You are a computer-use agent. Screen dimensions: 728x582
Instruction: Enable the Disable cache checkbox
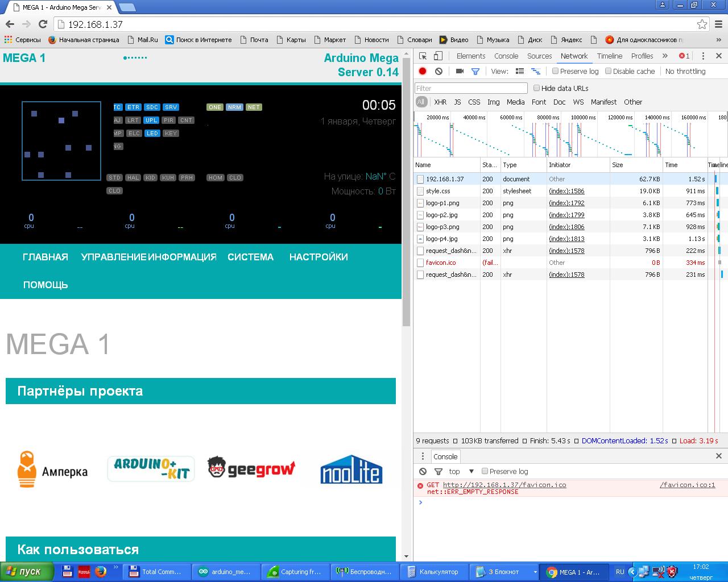609,71
